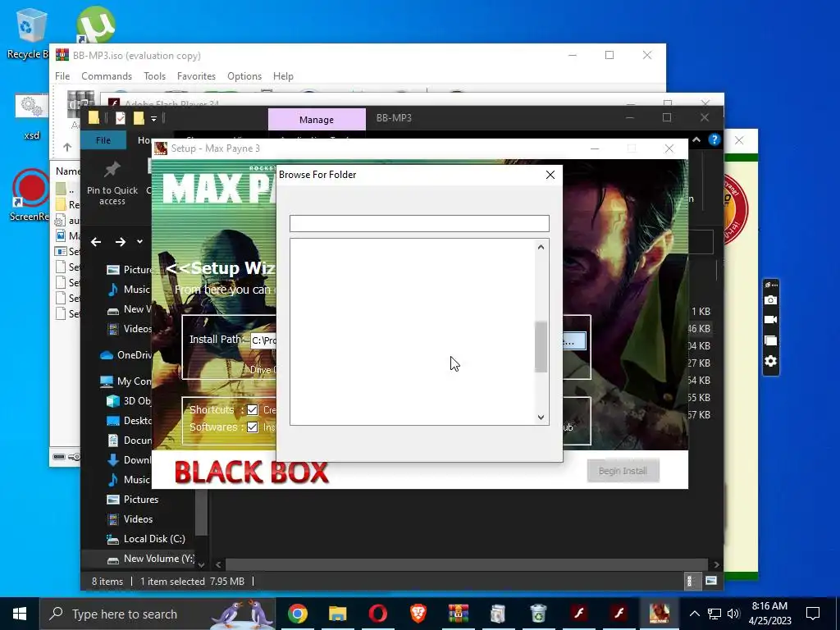The image size is (840, 630).
Task: Click the File Explorer help question icon
Action: coord(714,139)
